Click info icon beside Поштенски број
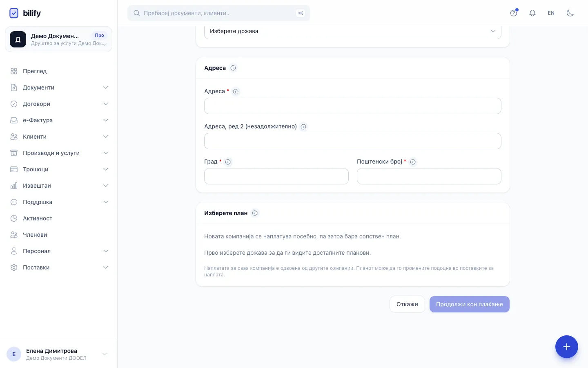The width and height of the screenshot is (588, 368). pyautogui.click(x=413, y=162)
